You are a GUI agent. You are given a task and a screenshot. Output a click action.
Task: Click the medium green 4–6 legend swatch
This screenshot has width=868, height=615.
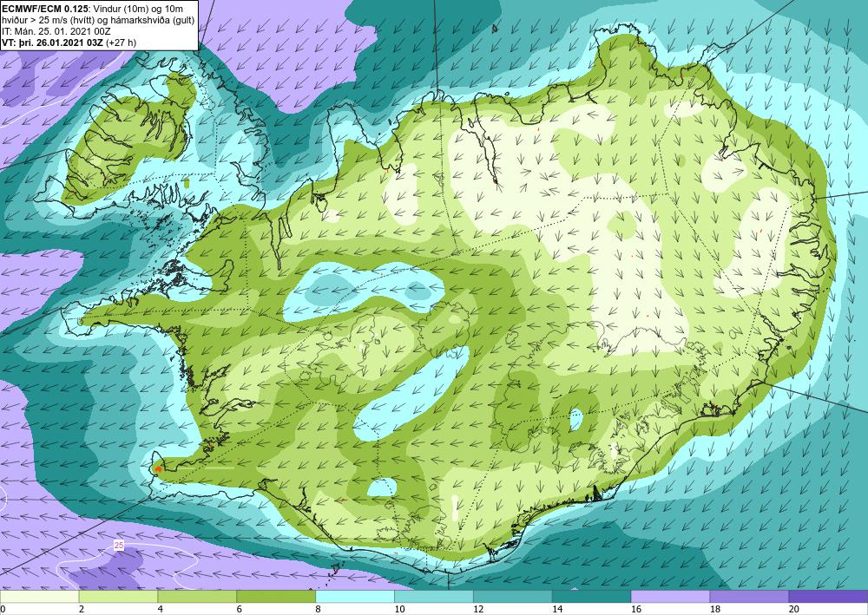click(197, 596)
